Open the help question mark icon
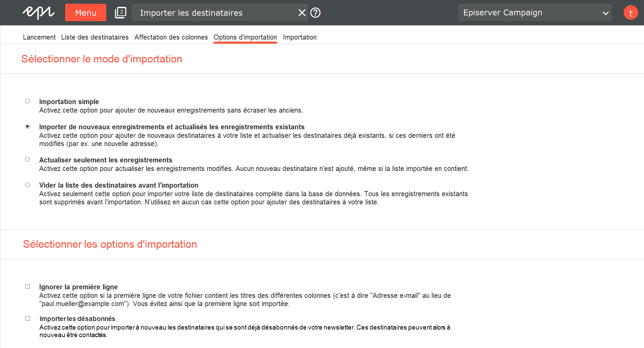The height and width of the screenshot is (348, 644). click(315, 13)
